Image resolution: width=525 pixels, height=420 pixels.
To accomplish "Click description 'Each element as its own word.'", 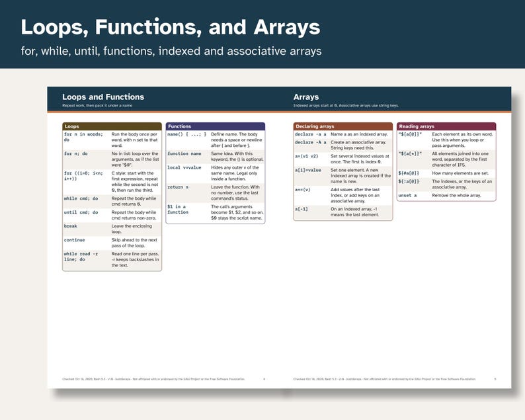I will 462,140.
